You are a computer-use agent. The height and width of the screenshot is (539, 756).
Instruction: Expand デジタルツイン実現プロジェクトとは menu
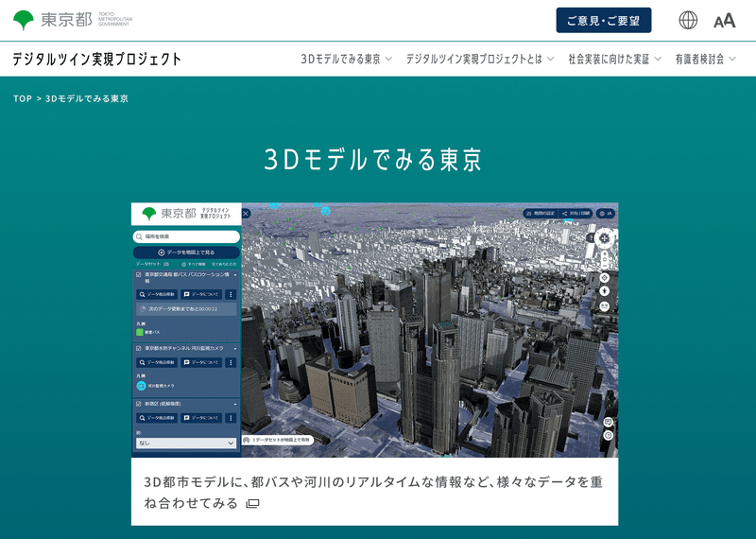click(480, 59)
